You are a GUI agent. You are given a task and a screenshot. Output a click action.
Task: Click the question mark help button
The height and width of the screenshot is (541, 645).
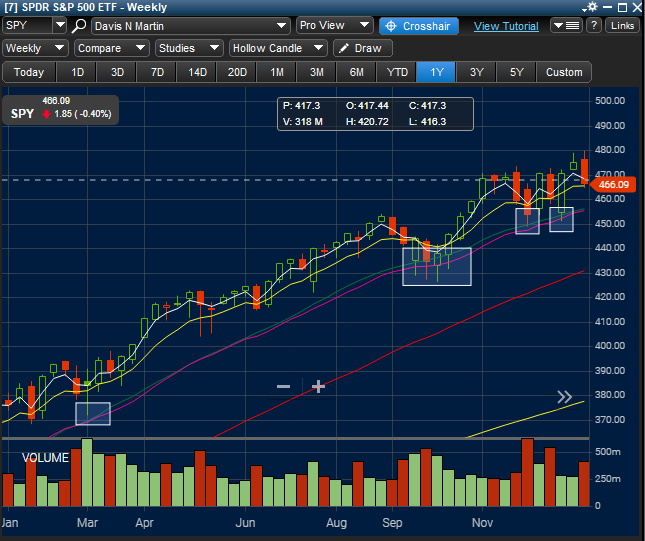point(594,26)
